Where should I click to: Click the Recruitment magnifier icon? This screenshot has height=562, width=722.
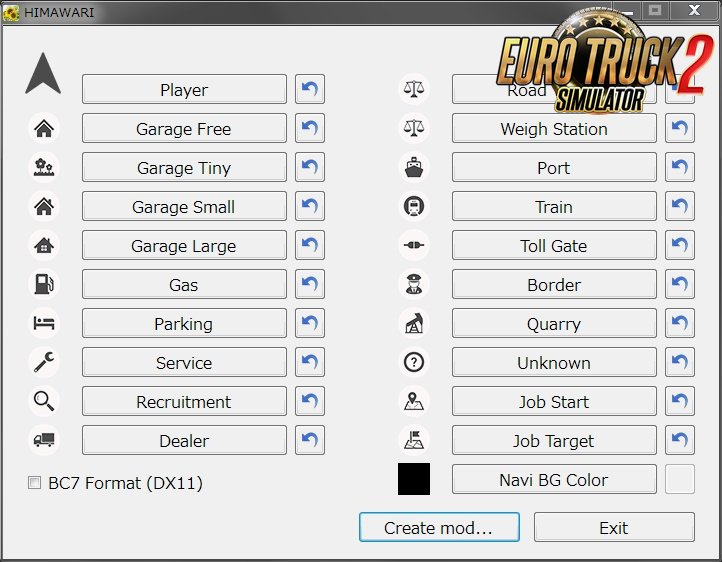click(44, 401)
